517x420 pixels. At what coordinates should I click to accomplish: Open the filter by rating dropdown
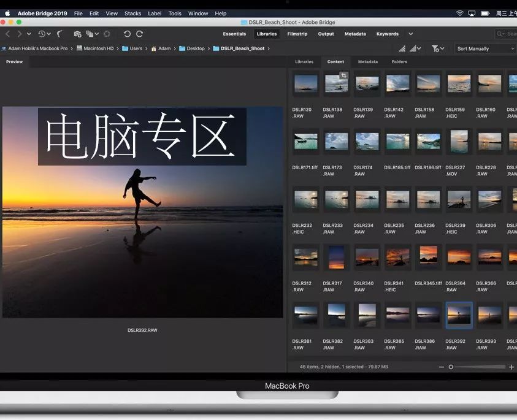tap(438, 49)
